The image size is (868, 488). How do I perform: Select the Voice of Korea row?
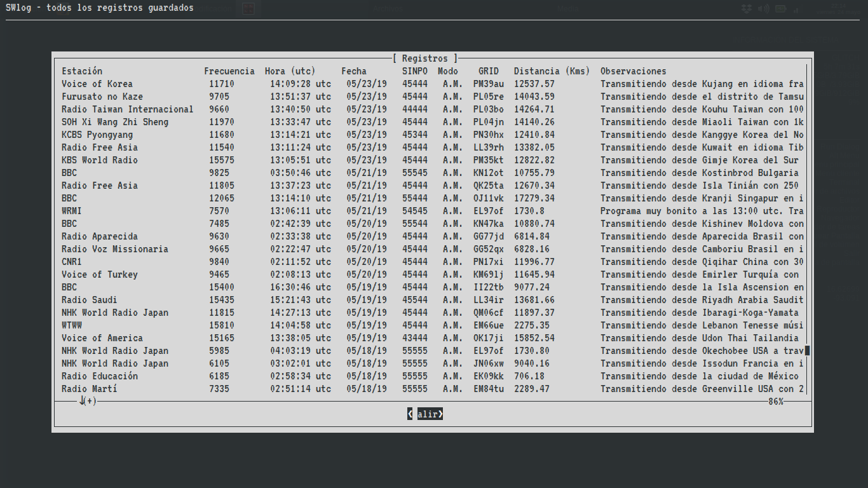pos(433,84)
